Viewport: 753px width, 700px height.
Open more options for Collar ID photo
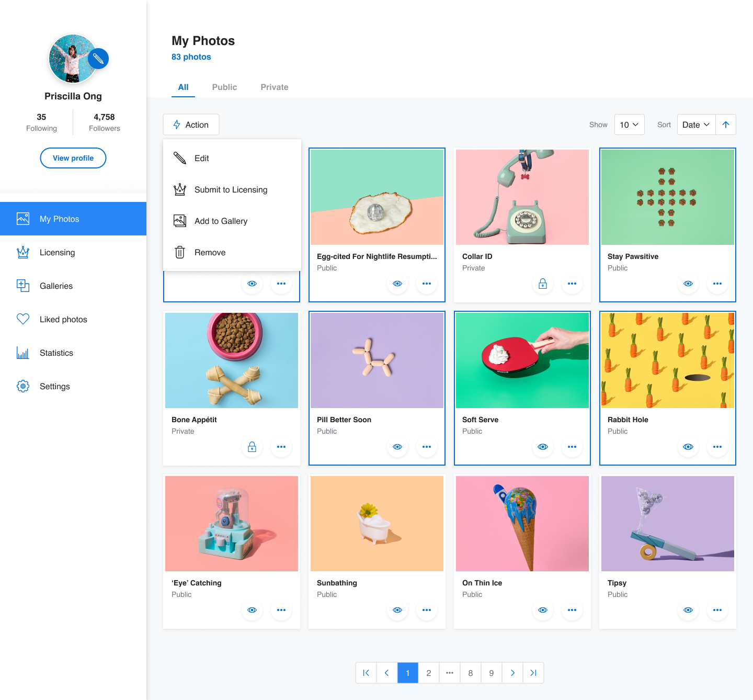[x=572, y=284]
